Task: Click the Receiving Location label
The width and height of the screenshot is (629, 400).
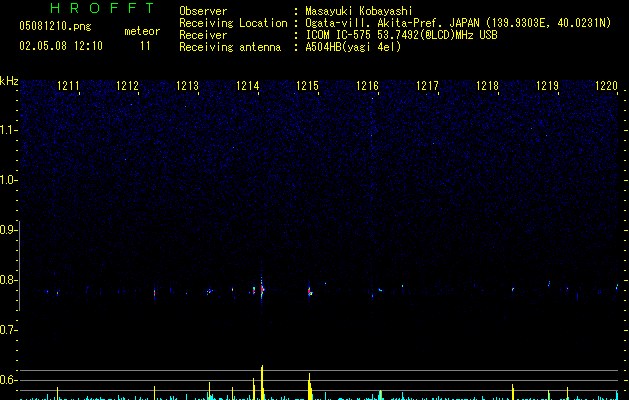Action: point(233,23)
